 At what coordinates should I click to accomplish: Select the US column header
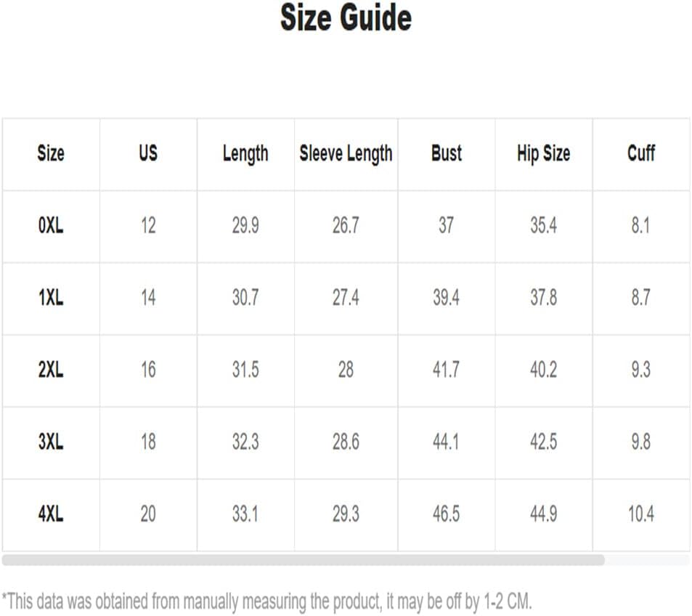pyautogui.click(x=148, y=153)
